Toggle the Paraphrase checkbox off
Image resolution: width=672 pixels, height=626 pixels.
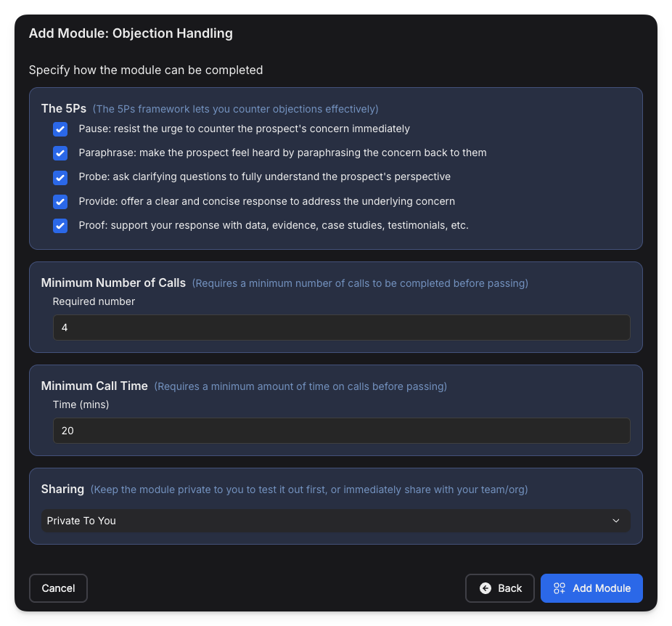(60, 153)
